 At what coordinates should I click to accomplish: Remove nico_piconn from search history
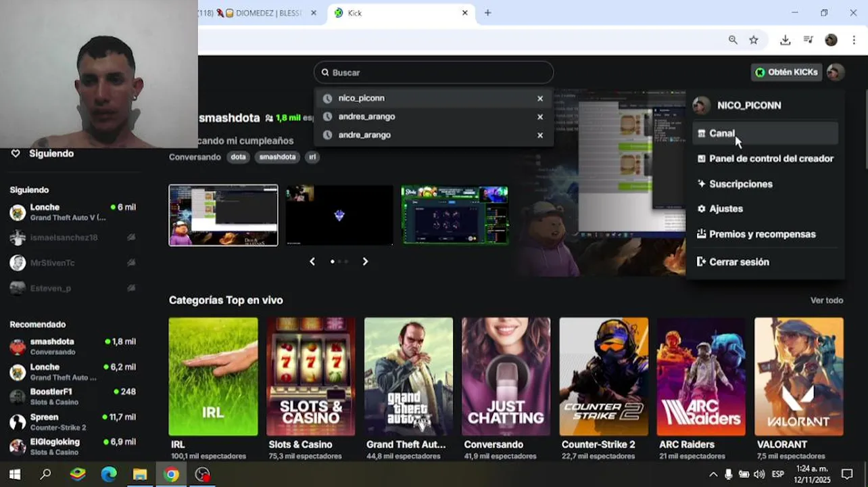tap(540, 99)
